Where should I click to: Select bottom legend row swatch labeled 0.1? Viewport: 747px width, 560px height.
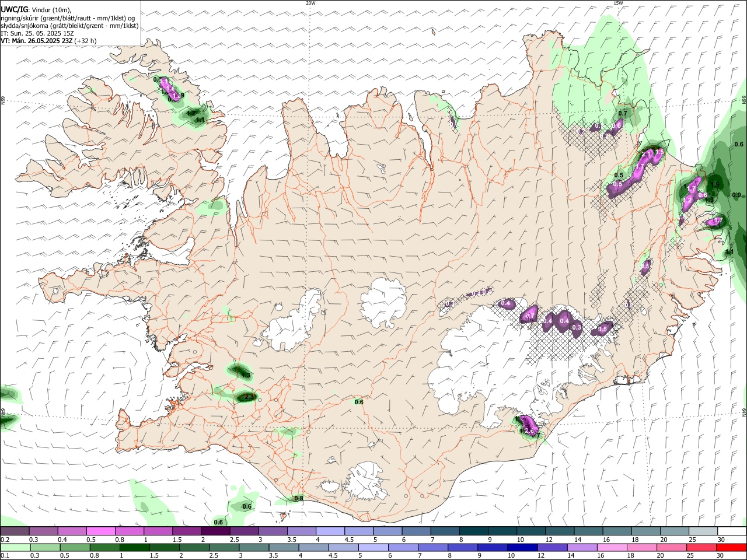(x=15, y=547)
